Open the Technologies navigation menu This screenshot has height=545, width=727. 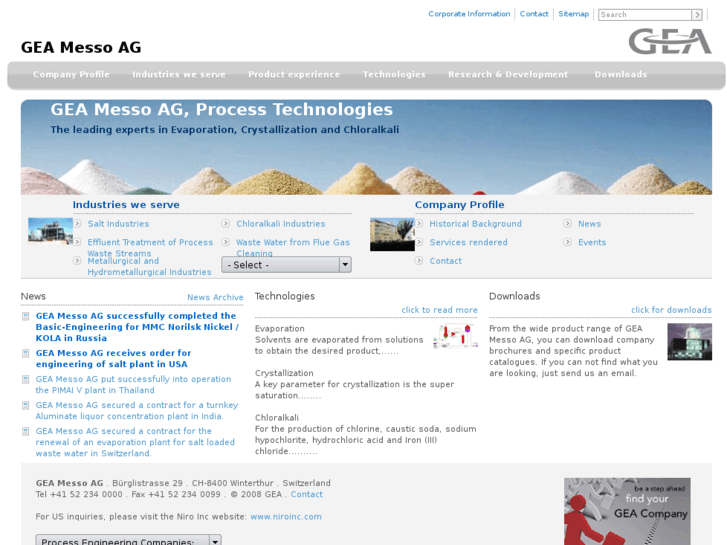(x=394, y=75)
